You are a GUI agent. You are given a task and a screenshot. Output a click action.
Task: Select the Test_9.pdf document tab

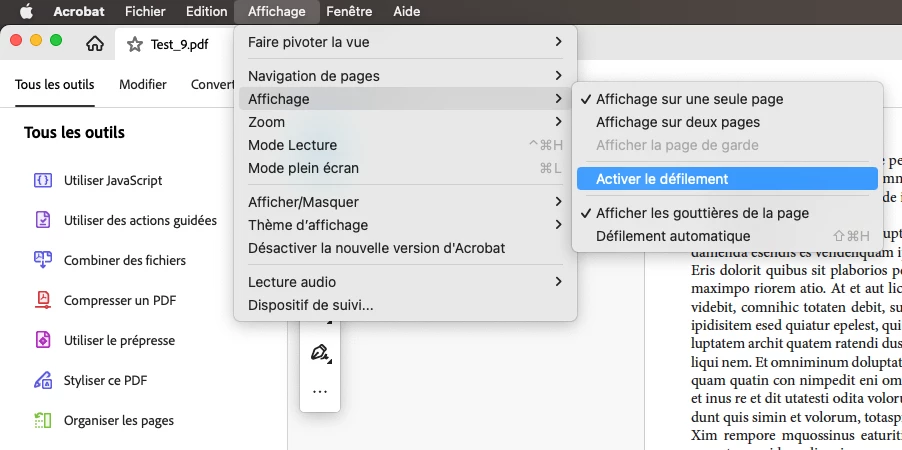pos(179,44)
